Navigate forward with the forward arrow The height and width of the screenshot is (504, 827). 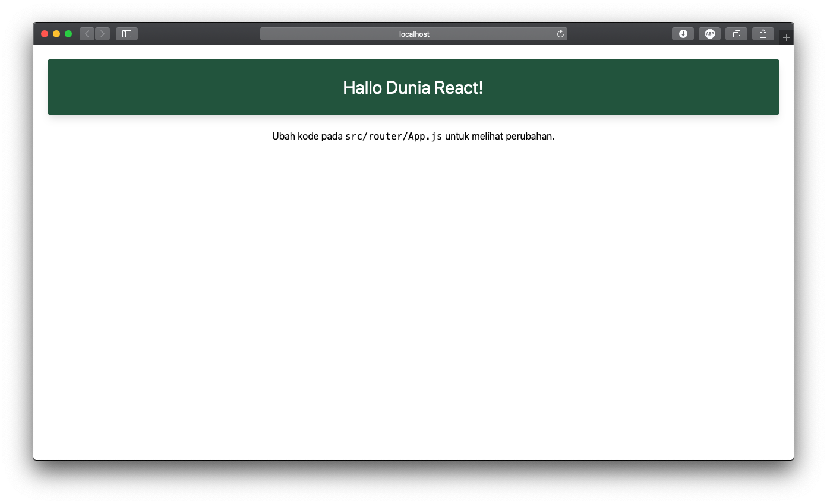(x=102, y=34)
